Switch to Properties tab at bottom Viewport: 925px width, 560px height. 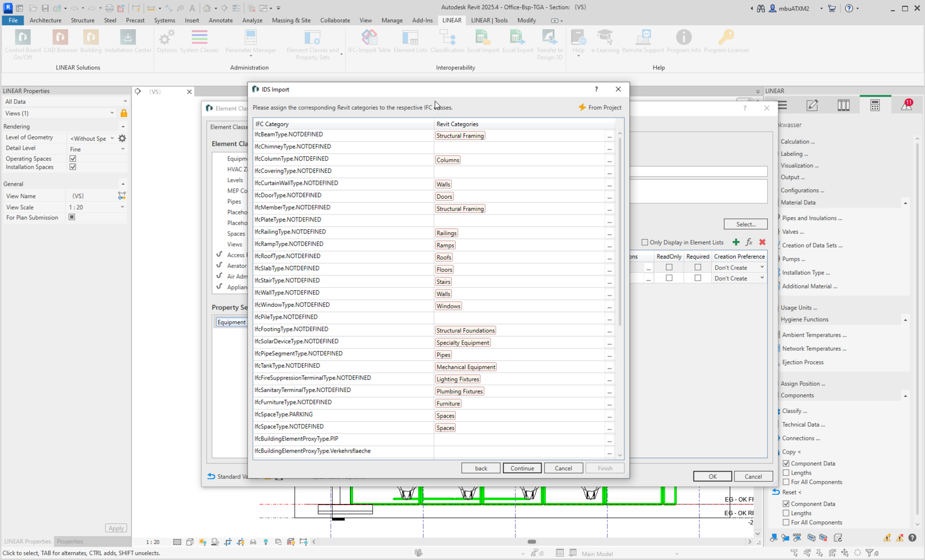click(x=70, y=542)
